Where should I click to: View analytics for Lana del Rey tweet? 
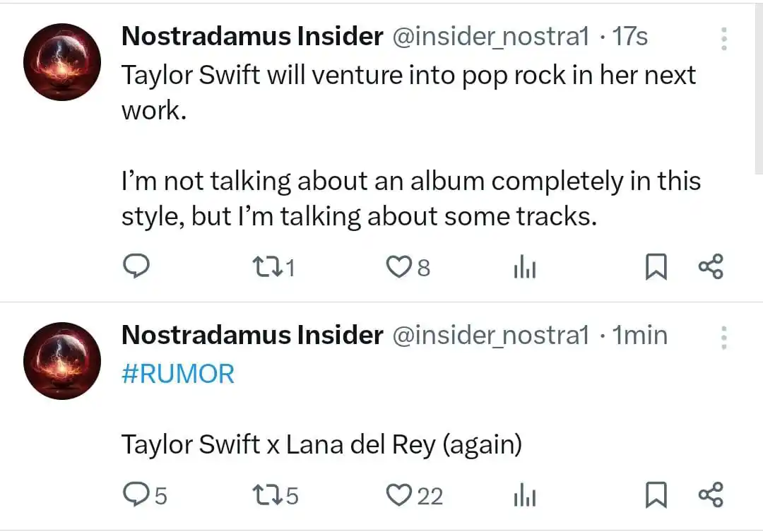pos(524,496)
